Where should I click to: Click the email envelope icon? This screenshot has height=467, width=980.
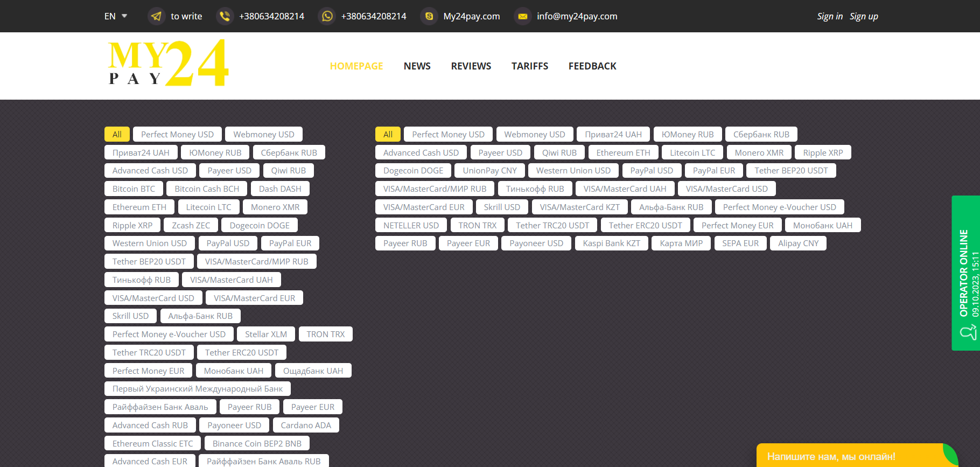(x=522, y=16)
